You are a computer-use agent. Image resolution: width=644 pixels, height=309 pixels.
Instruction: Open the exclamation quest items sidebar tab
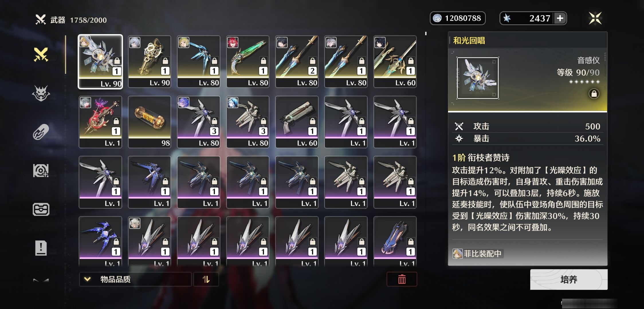tap(41, 248)
